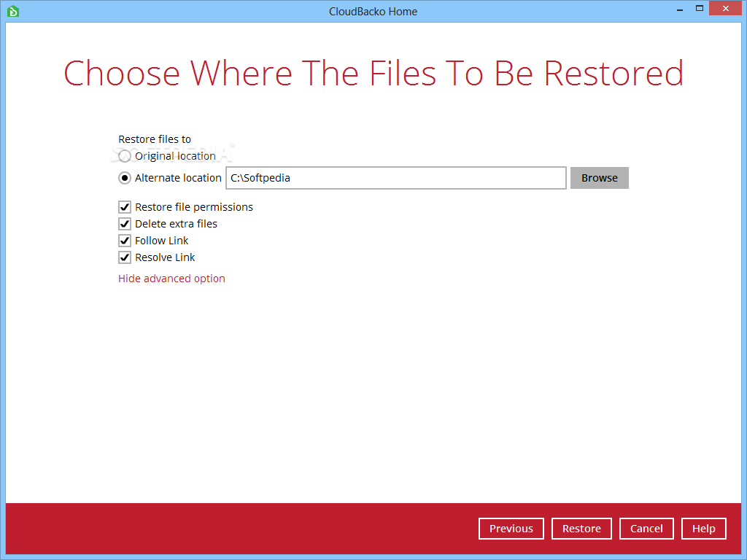Image resolution: width=747 pixels, height=560 pixels.
Task: Minimize the CloudBacko Home window
Action: tap(679, 9)
